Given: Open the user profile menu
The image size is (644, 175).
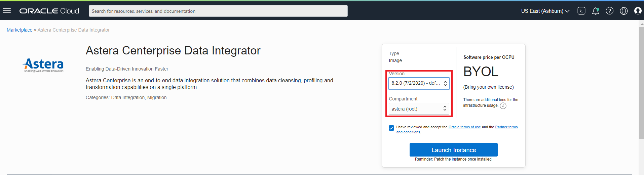Looking at the screenshot, I should pyautogui.click(x=638, y=11).
